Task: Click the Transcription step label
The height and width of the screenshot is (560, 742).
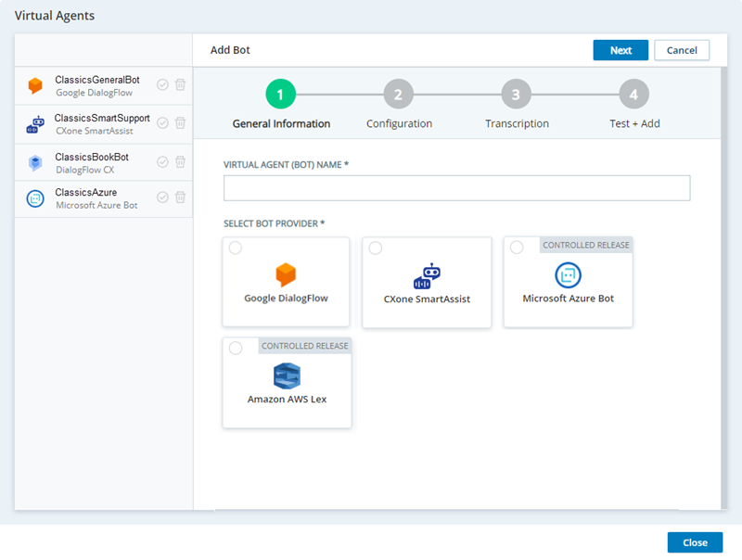Action: (517, 124)
